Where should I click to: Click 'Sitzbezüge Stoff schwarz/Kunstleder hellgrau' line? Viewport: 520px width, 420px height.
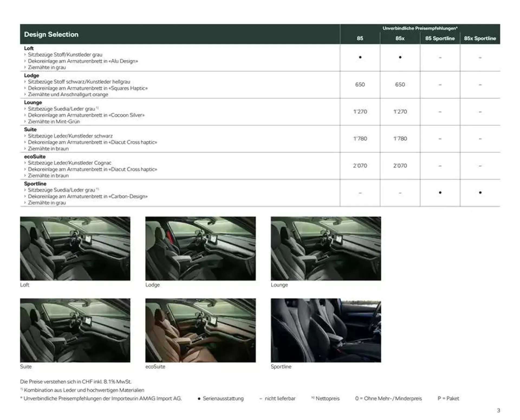(79, 82)
